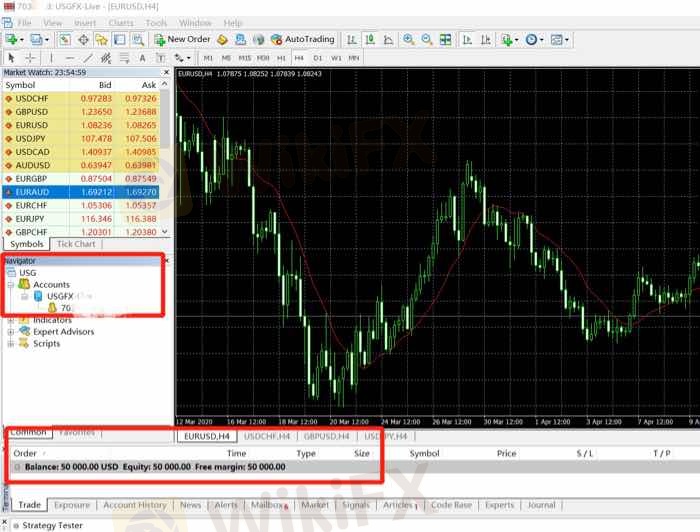This screenshot has width=700, height=532.
Task: Open the GBPUSD,H4 chart tab
Action: pyautogui.click(x=326, y=436)
